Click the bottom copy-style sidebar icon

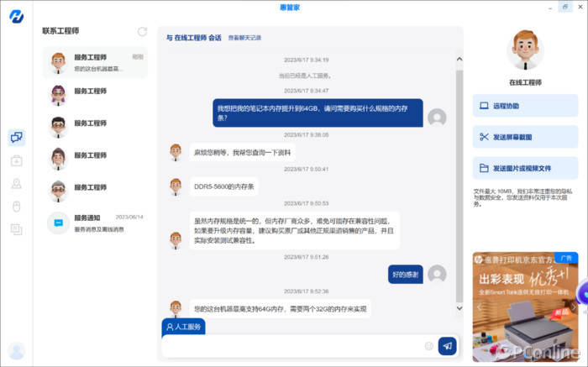(x=17, y=228)
